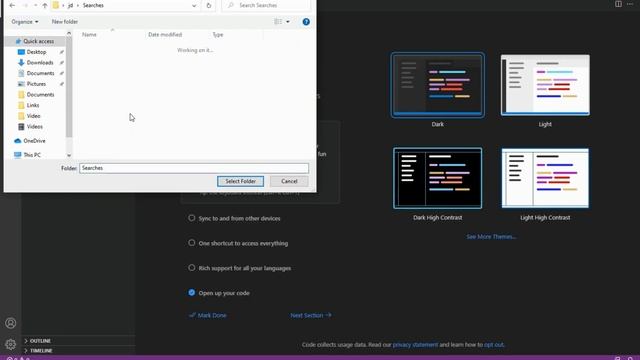Open Links folder in navigation pane

pos(33,105)
